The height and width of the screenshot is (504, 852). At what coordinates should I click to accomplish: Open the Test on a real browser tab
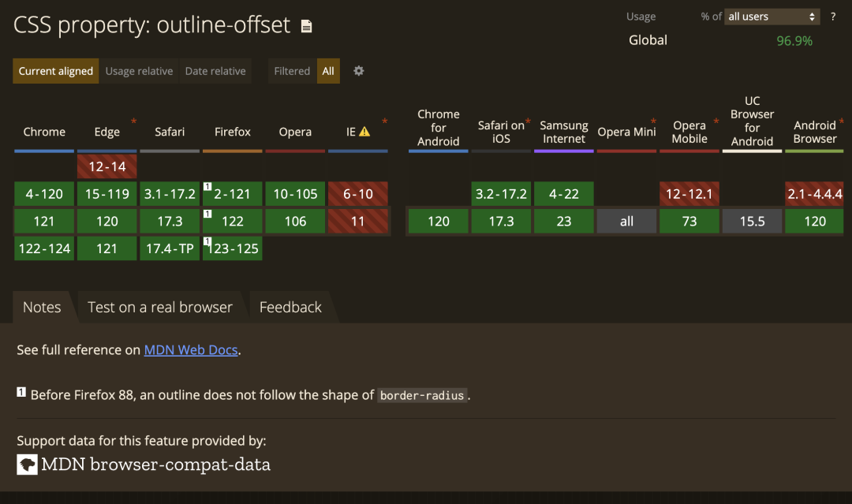point(159,307)
